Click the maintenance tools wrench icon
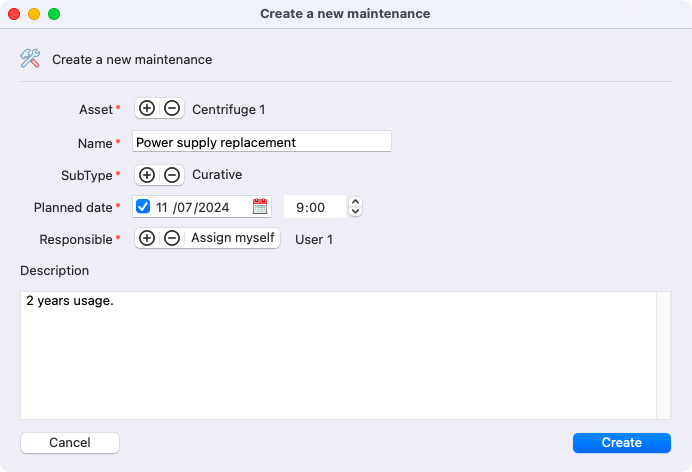The height and width of the screenshot is (472, 692). click(x=30, y=58)
